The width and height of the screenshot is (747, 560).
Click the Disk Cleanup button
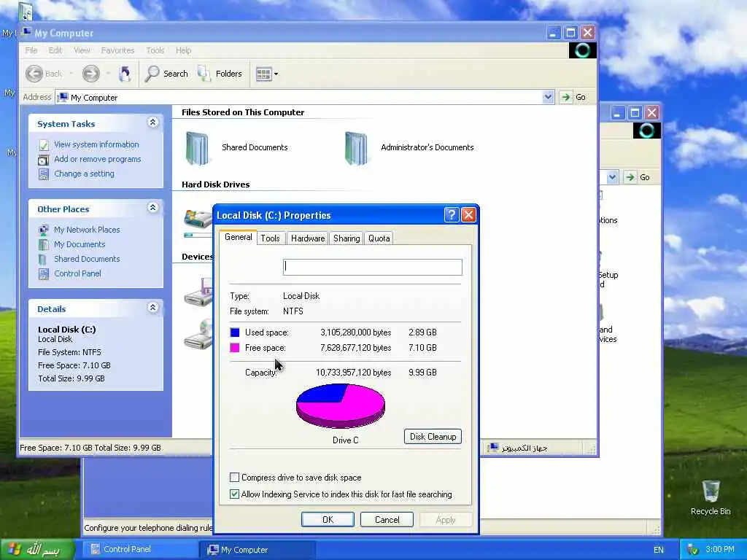coord(433,437)
